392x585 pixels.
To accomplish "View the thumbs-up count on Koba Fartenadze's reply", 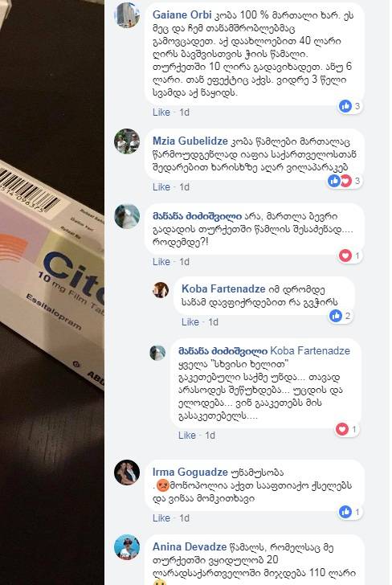I will 340,316.
